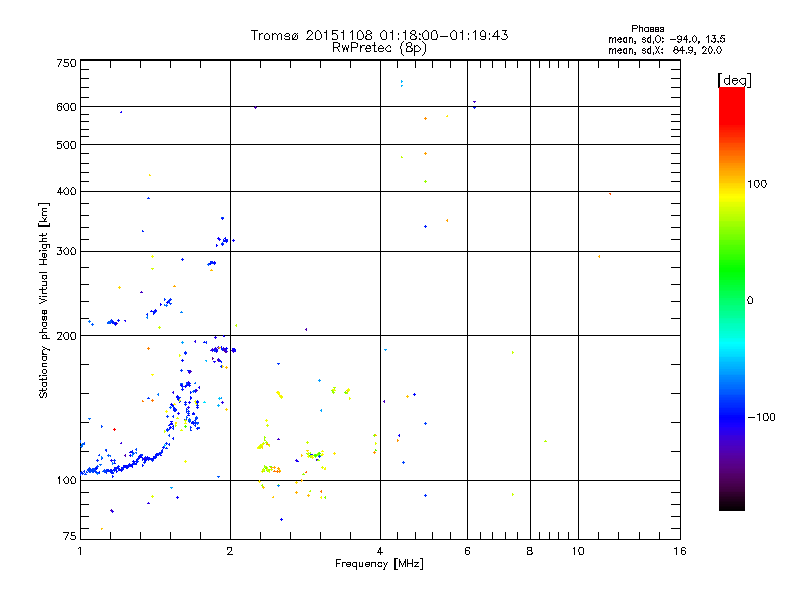Click the y-axis tick label '500'

pyautogui.click(x=66, y=145)
